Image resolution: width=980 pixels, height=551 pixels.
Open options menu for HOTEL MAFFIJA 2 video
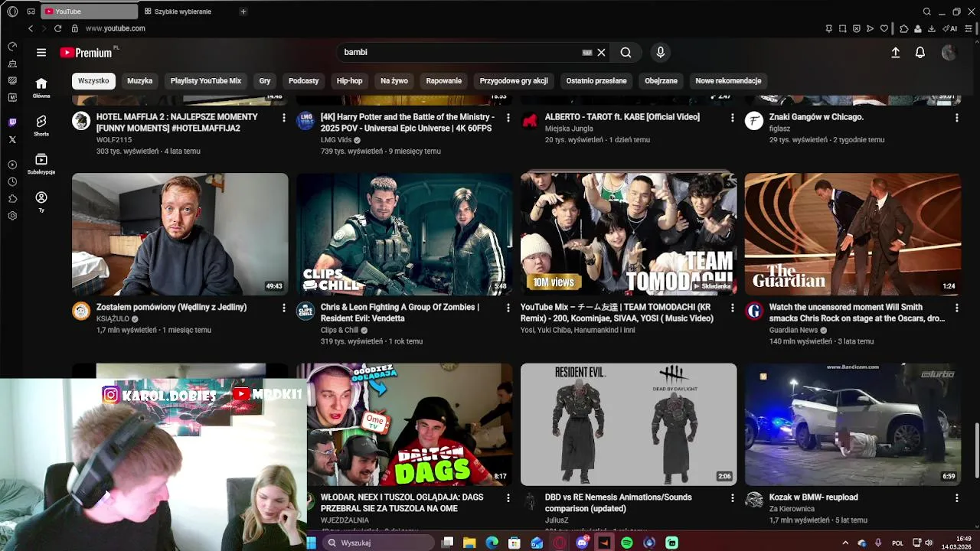tap(284, 118)
